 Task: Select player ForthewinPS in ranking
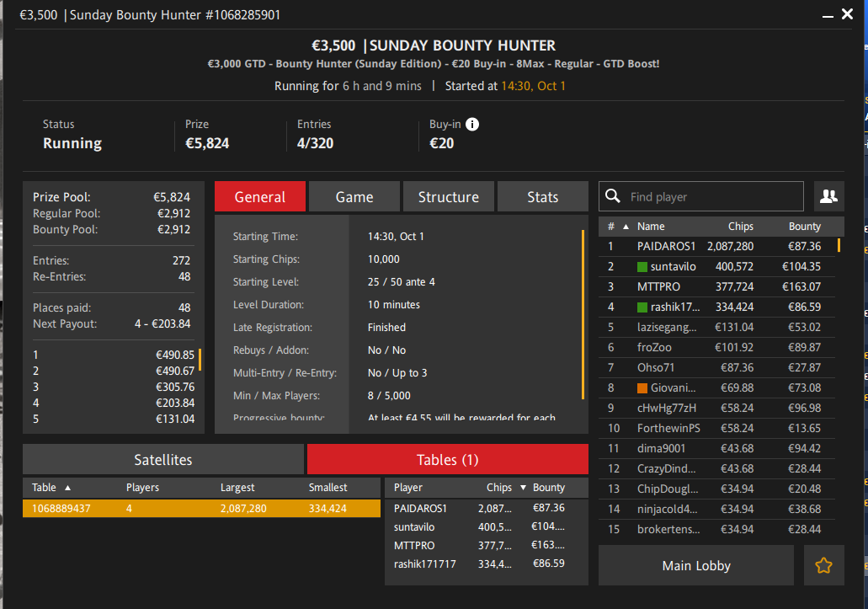[716, 429]
